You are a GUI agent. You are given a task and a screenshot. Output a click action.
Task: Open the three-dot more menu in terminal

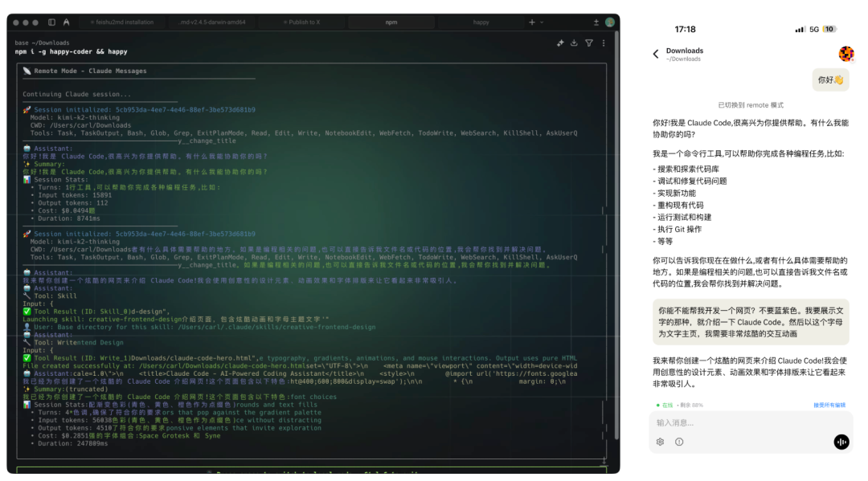602,43
